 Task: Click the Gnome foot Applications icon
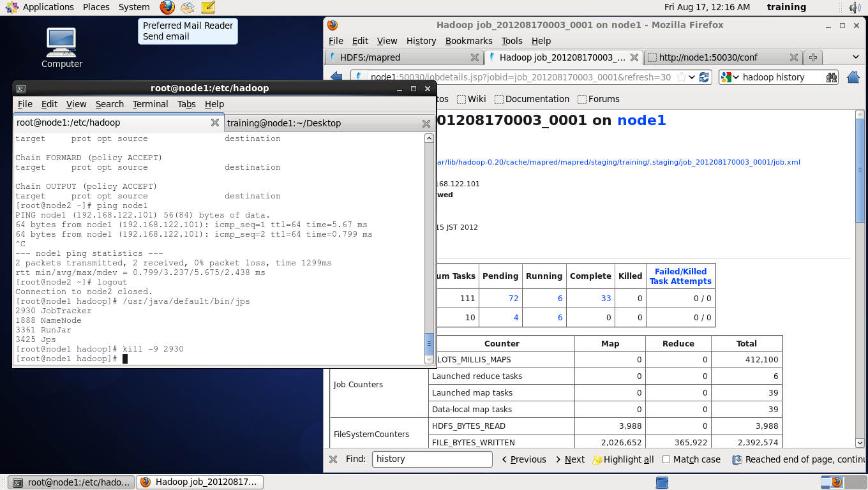tap(11, 7)
